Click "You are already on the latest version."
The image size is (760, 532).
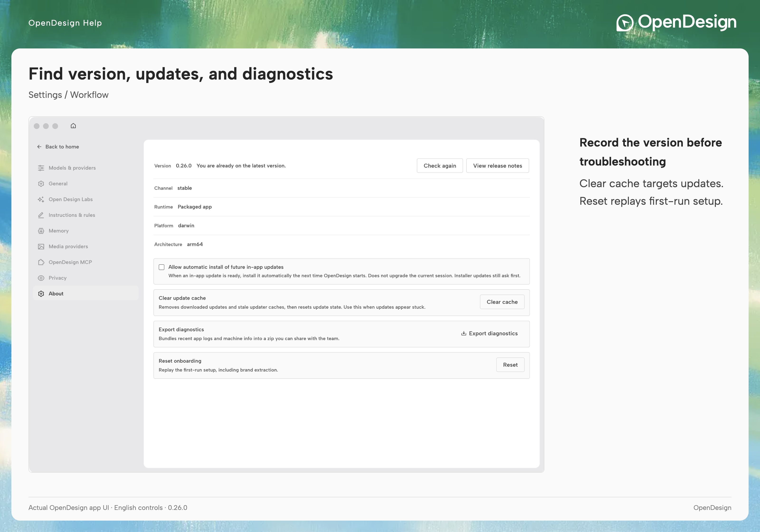coord(241,166)
